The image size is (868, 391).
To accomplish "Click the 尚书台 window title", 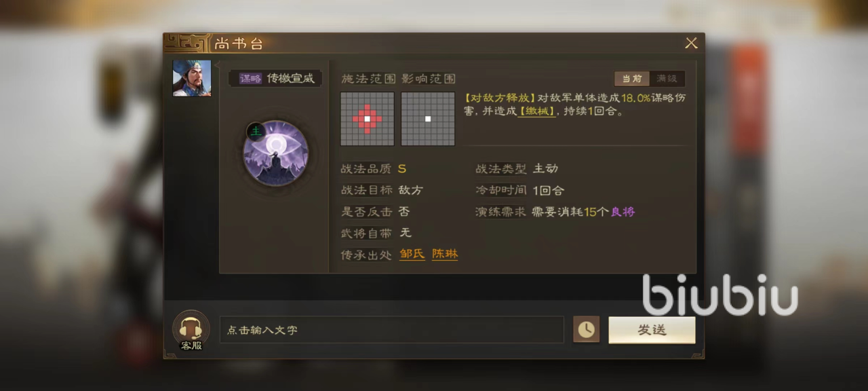I will pos(239,44).
